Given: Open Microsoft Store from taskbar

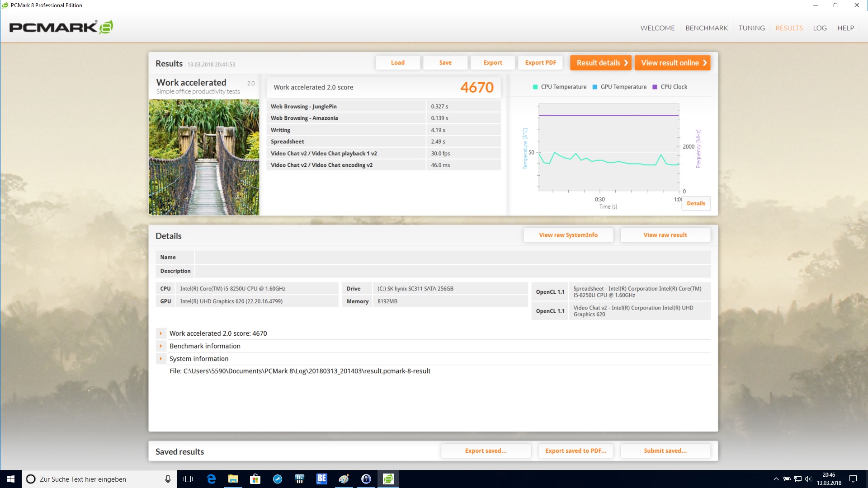Looking at the screenshot, I should point(255,479).
